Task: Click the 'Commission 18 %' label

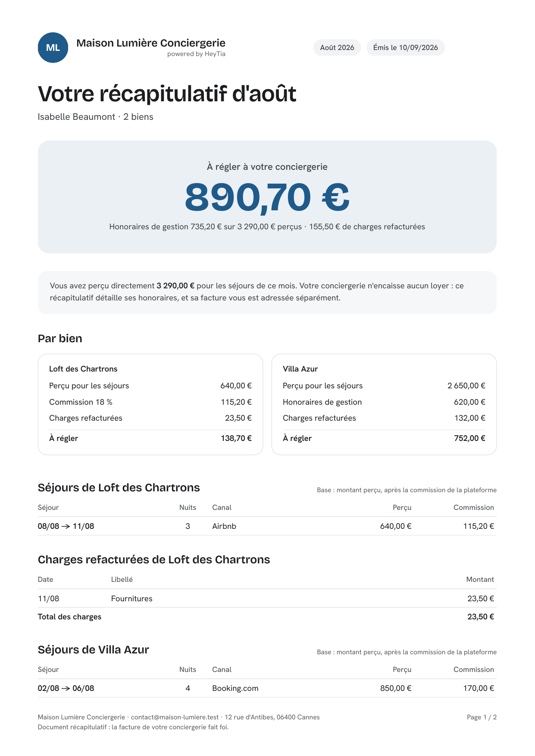Action: 81,402
